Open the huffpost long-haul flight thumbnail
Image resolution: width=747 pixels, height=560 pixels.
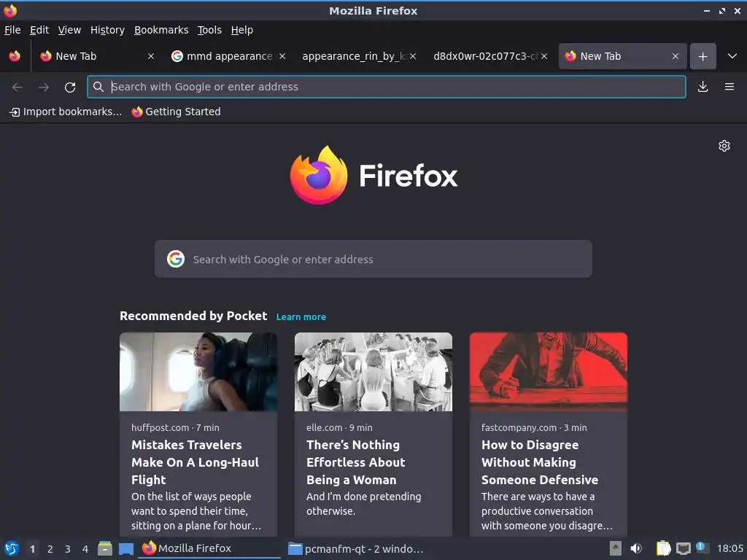pos(198,372)
